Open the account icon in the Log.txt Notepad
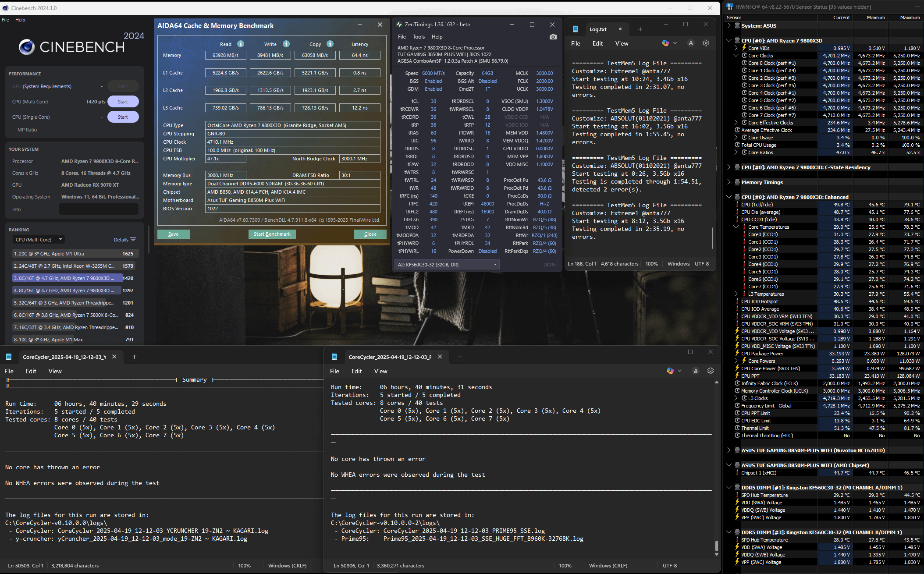Image resolution: width=924 pixels, height=574 pixels. pyautogui.click(x=691, y=43)
